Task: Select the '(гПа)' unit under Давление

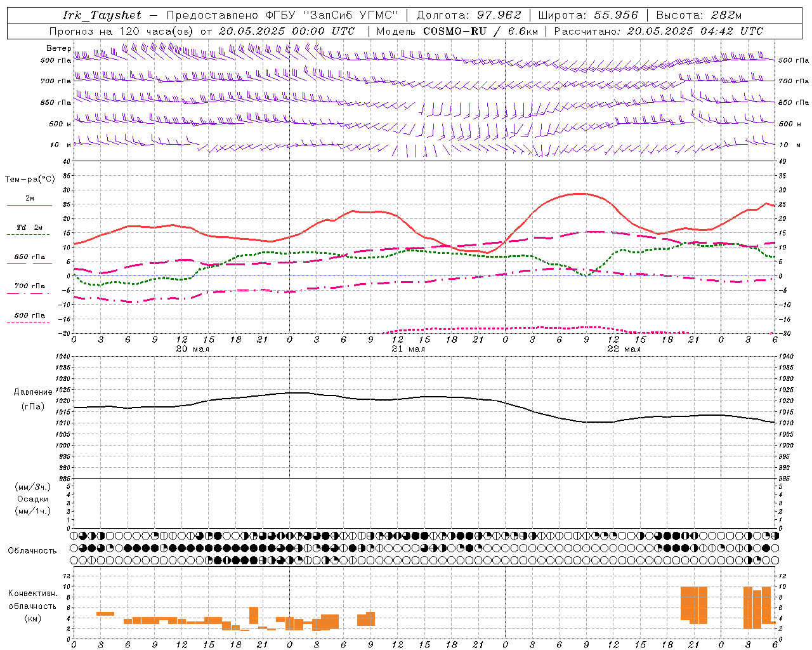Action: [x=33, y=407]
